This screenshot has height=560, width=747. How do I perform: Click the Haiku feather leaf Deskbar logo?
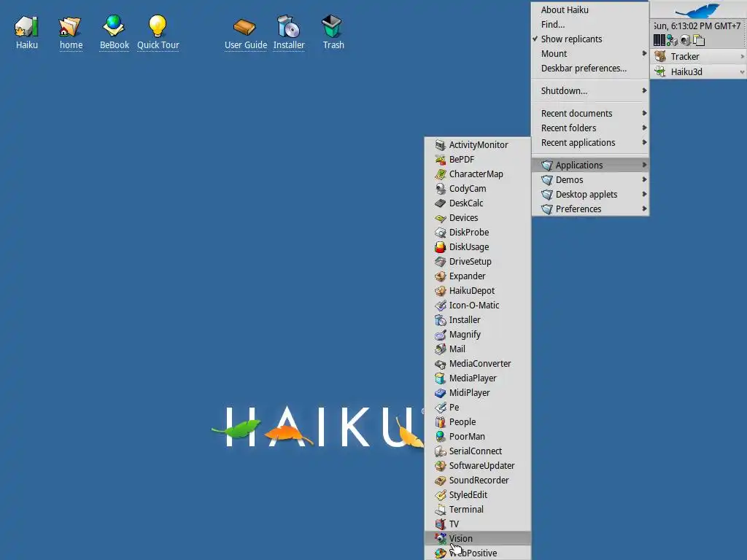pos(698,10)
